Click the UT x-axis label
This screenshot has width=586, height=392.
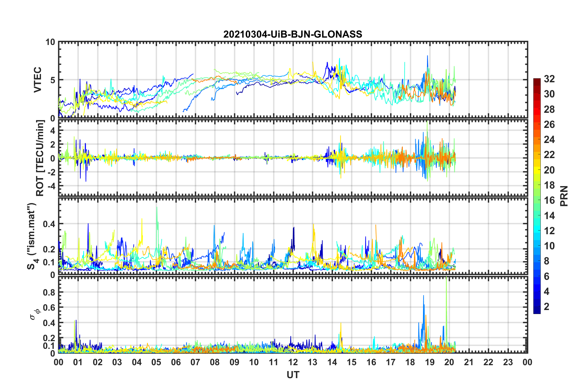(x=293, y=375)
